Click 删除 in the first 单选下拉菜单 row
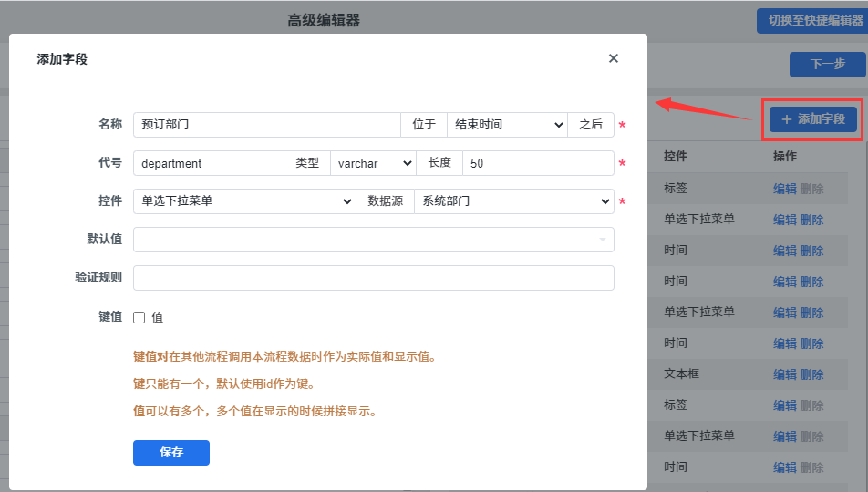This screenshot has height=492, width=868. pos(811,220)
